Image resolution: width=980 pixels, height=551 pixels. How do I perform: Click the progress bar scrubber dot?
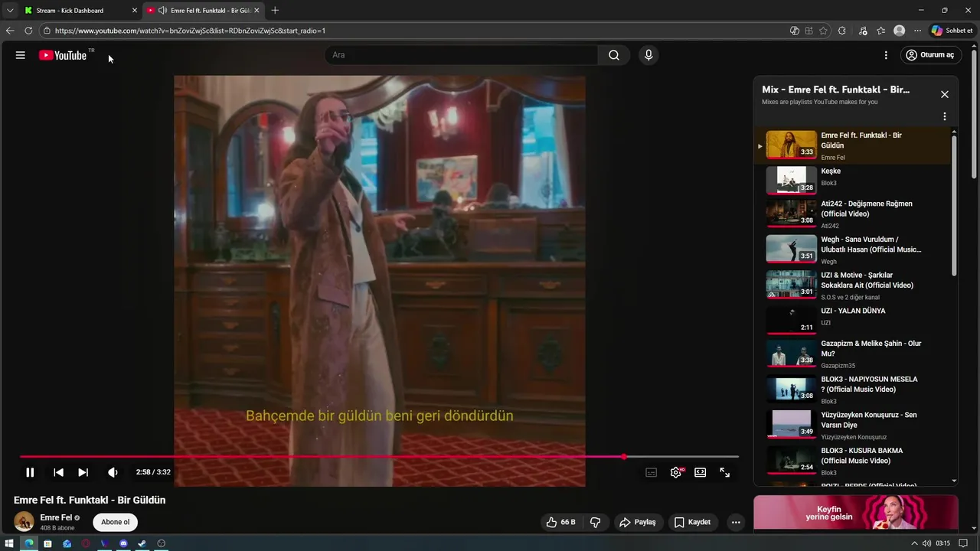click(x=624, y=457)
